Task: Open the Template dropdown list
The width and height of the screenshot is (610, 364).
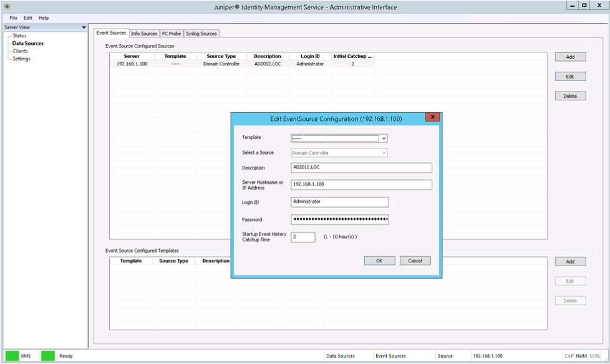Action: [x=384, y=138]
